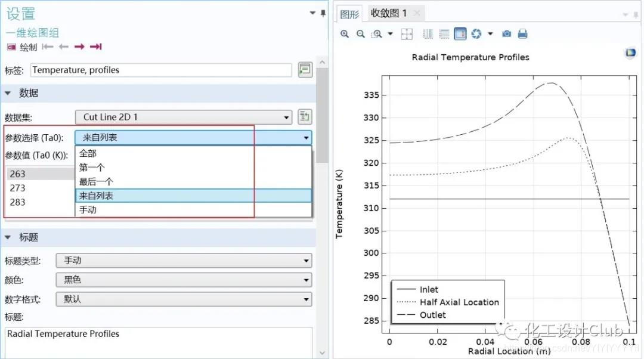Select 第一个 from the dropdown list
Image resolution: width=644 pixels, height=359 pixels.
point(193,168)
